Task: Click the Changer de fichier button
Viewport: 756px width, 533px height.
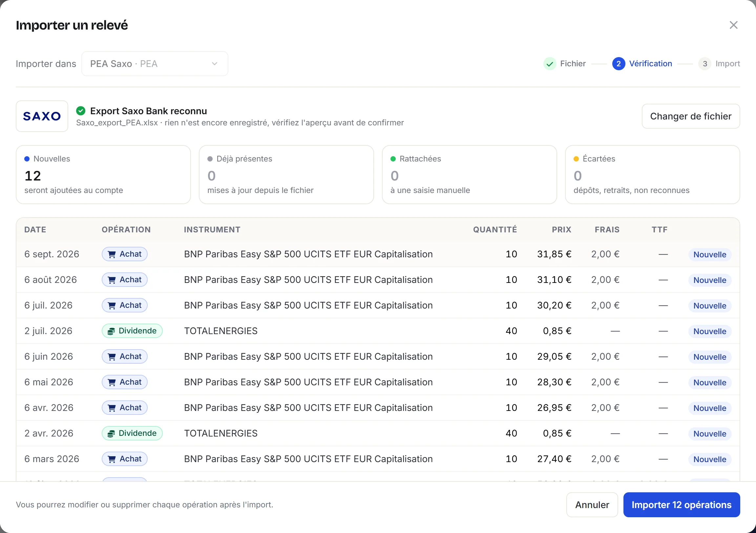Action: coord(690,116)
